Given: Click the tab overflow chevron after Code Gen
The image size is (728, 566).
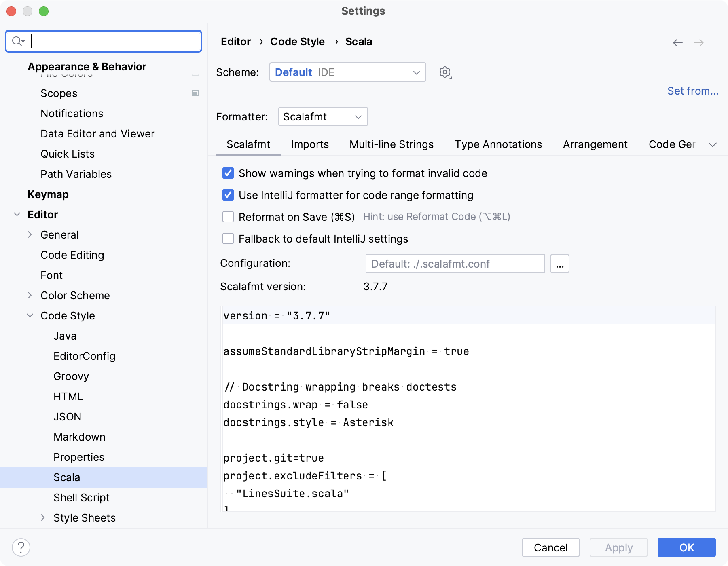Looking at the screenshot, I should (713, 144).
